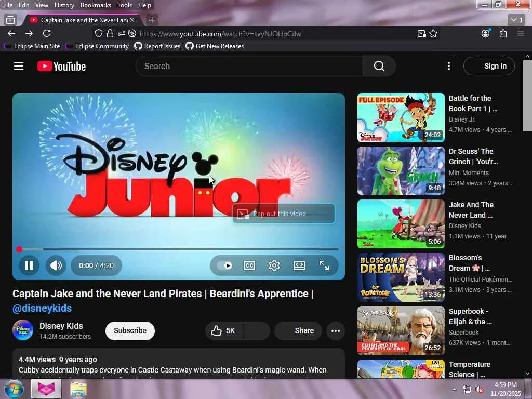532x399 pixels.
Task: Subscribe to Disney Kids
Action: point(130,330)
